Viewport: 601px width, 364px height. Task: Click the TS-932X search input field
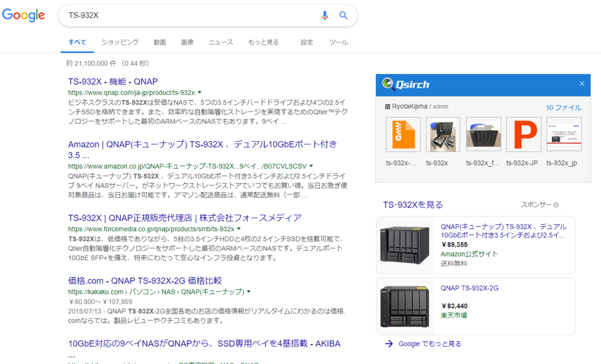point(187,15)
